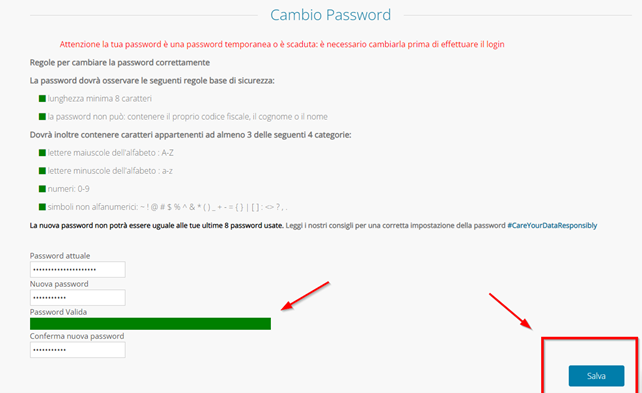Viewport: 642px width, 393px height.
Task: Click the green Password Valida strength bar
Action: 150,324
